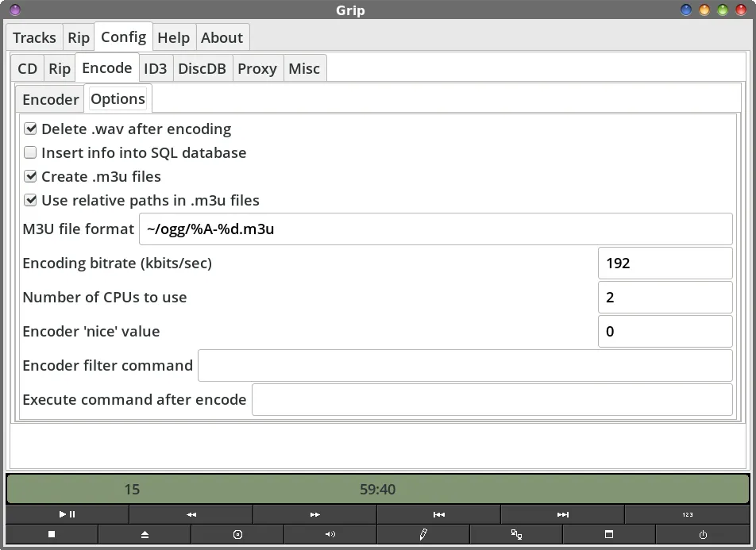Viewport: 756px width, 550px height.
Task: Click the rewind button
Action: pyautogui.click(x=191, y=514)
